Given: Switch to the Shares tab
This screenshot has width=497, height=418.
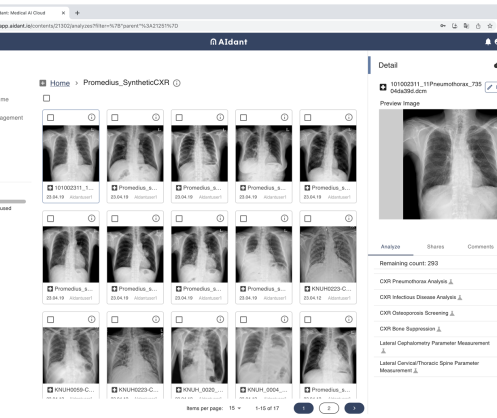Looking at the screenshot, I should [x=435, y=247].
